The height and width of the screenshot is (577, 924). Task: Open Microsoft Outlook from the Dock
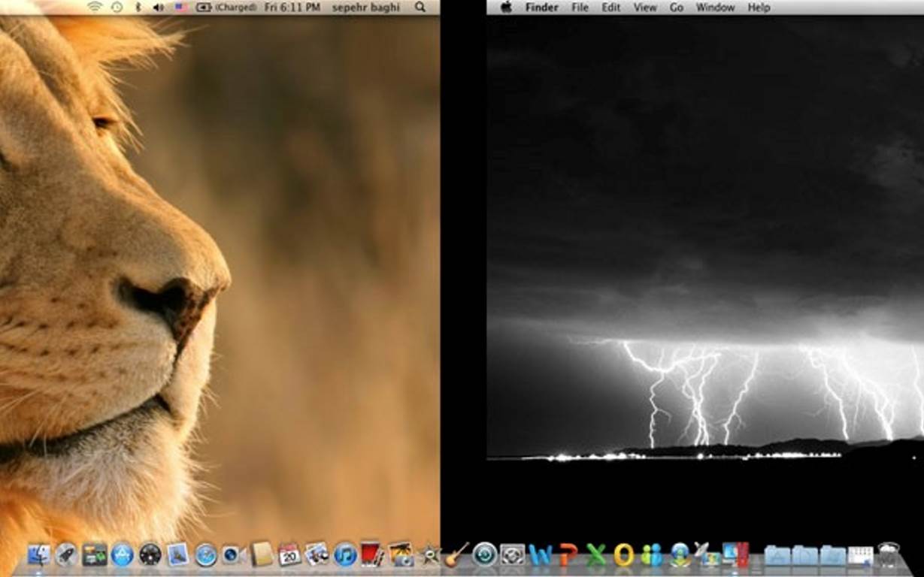click(624, 555)
